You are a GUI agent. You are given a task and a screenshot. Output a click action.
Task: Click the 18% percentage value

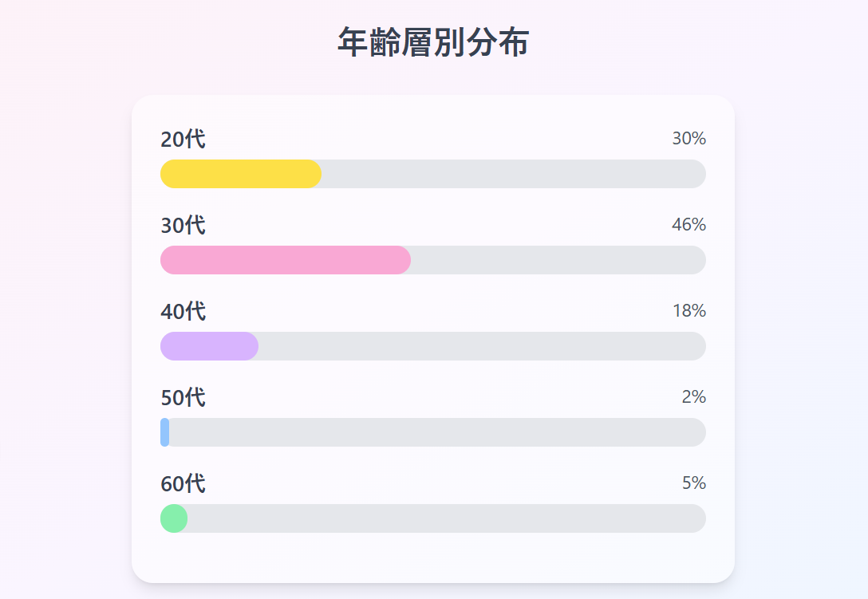pos(688,311)
